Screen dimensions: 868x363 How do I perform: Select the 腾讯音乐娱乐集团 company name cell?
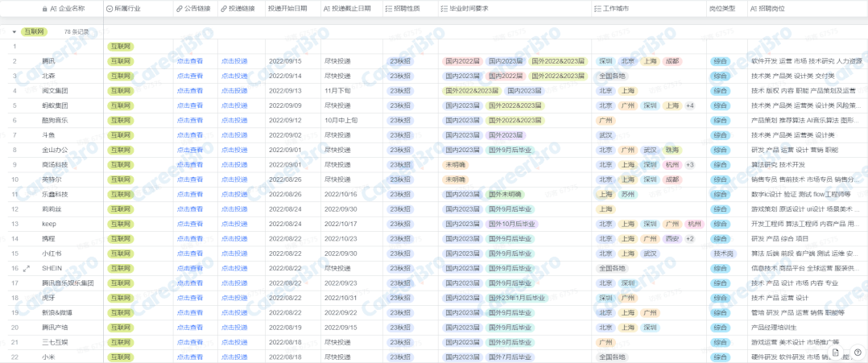click(68, 283)
